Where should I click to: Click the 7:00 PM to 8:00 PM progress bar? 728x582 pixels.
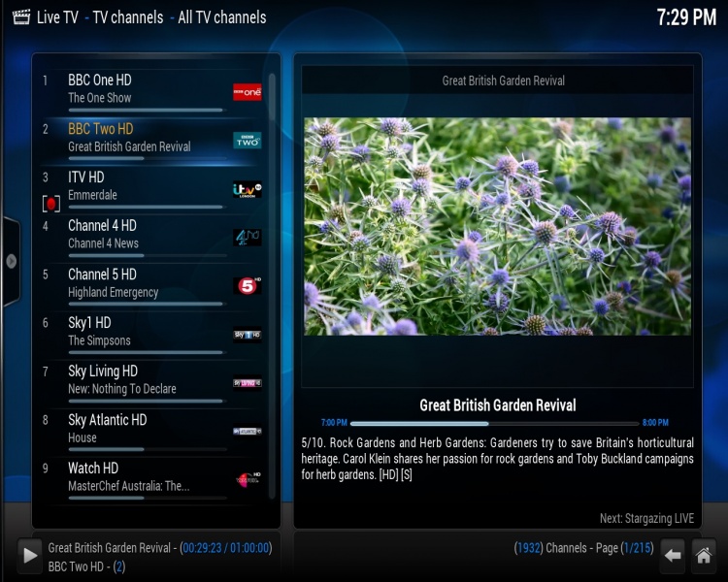click(x=494, y=423)
